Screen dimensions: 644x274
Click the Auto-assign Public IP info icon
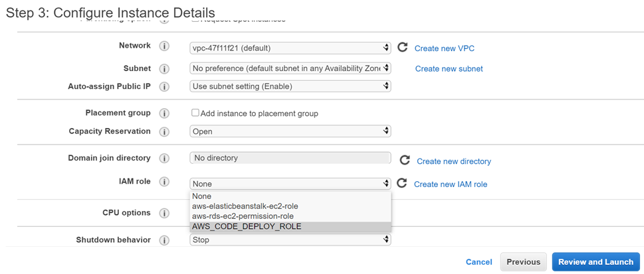tap(164, 87)
